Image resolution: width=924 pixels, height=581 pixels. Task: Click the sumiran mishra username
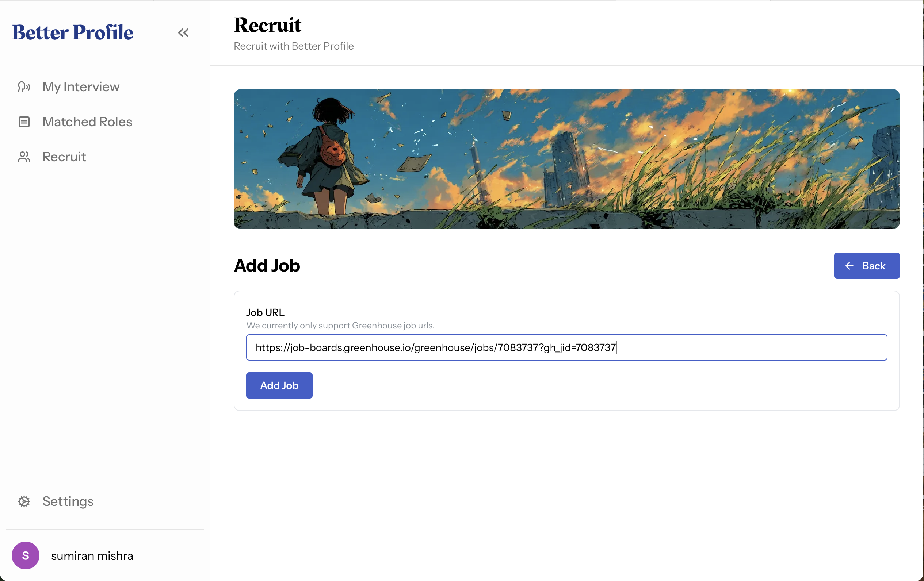point(92,556)
